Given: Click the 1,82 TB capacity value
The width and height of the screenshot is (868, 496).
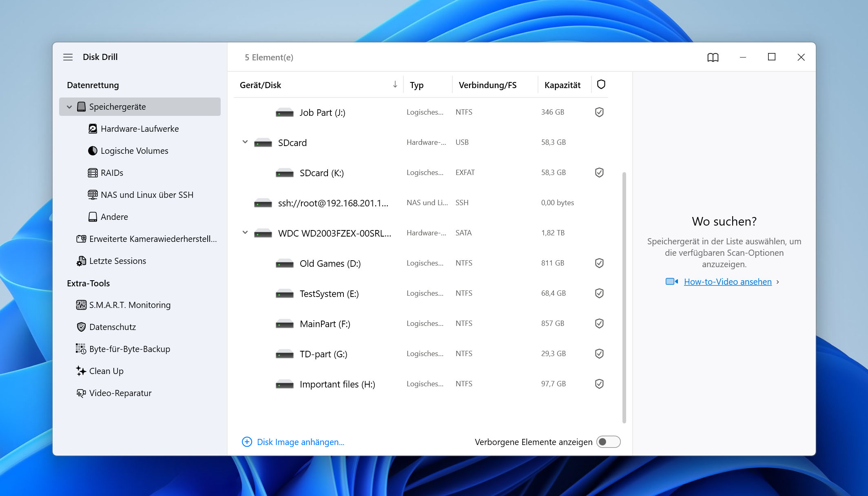Looking at the screenshot, I should [x=553, y=233].
